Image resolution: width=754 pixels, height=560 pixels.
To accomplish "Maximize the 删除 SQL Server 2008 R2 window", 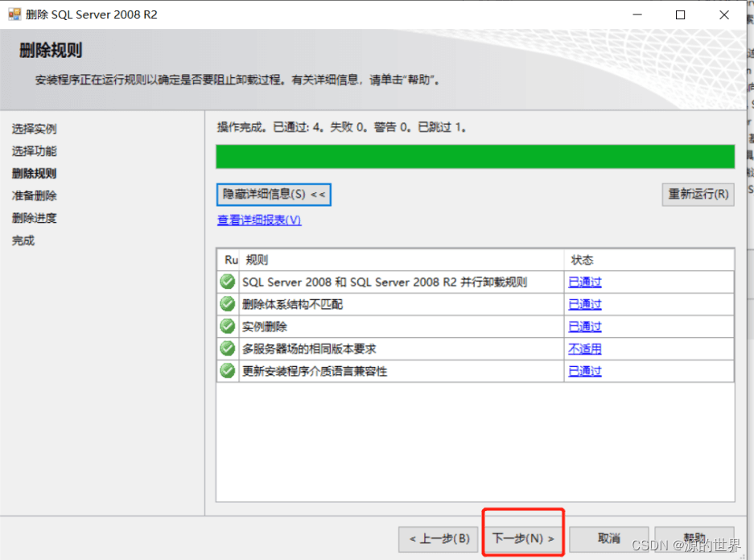I will [681, 15].
